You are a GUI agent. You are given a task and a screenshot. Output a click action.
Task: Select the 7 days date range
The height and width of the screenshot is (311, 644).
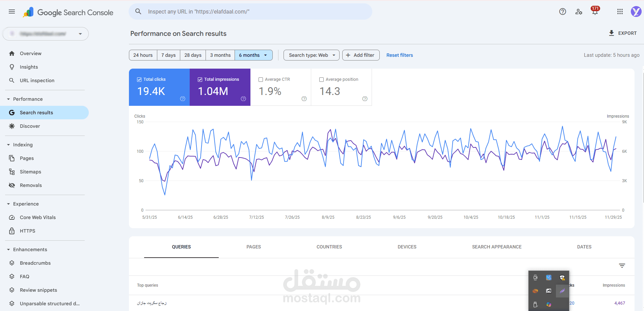[x=168, y=55]
